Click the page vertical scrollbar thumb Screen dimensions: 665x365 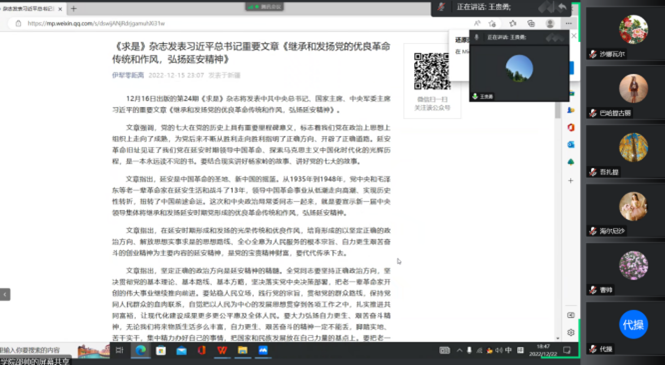point(558,109)
